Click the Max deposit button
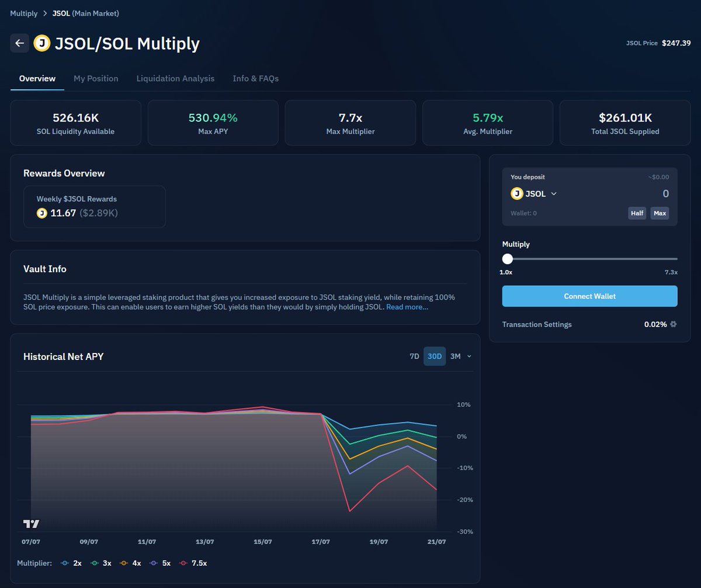The image size is (701, 588). 660,213
